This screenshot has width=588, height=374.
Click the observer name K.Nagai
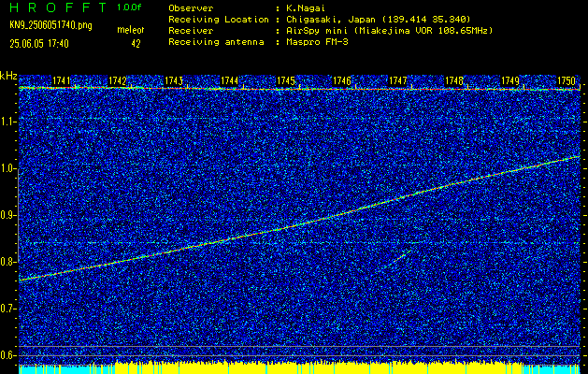point(306,8)
